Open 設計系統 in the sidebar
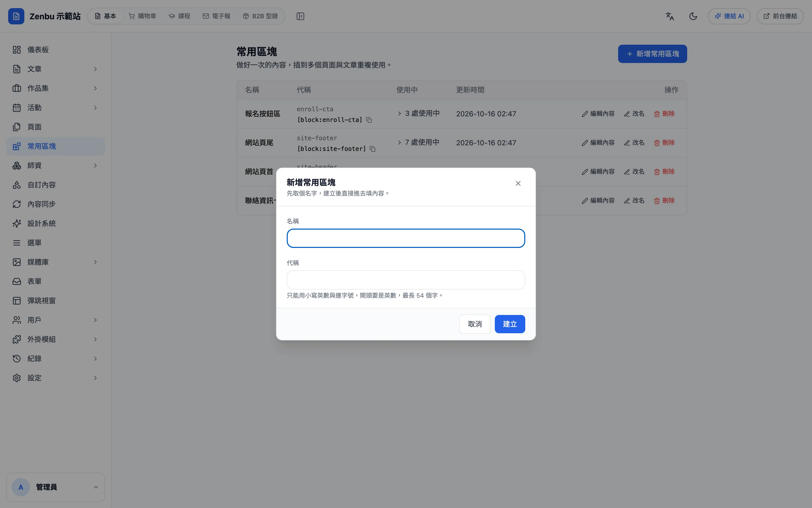 [56, 224]
